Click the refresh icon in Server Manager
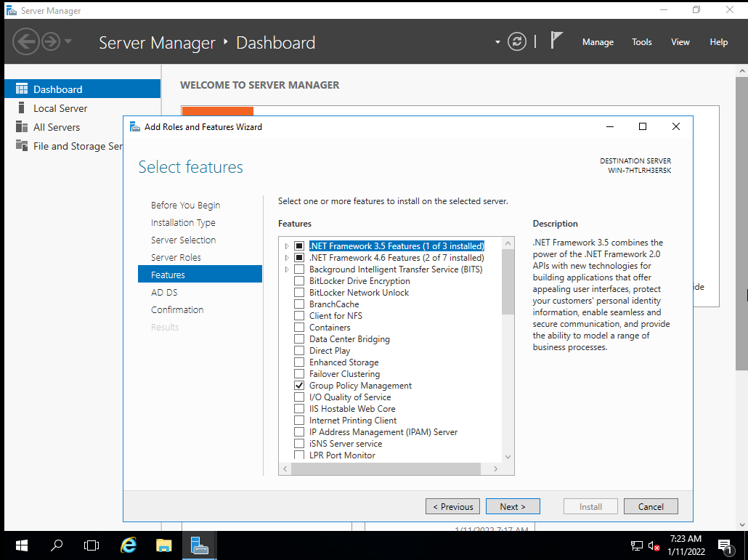Viewport: 748px width, 560px height. coord(516,41)
